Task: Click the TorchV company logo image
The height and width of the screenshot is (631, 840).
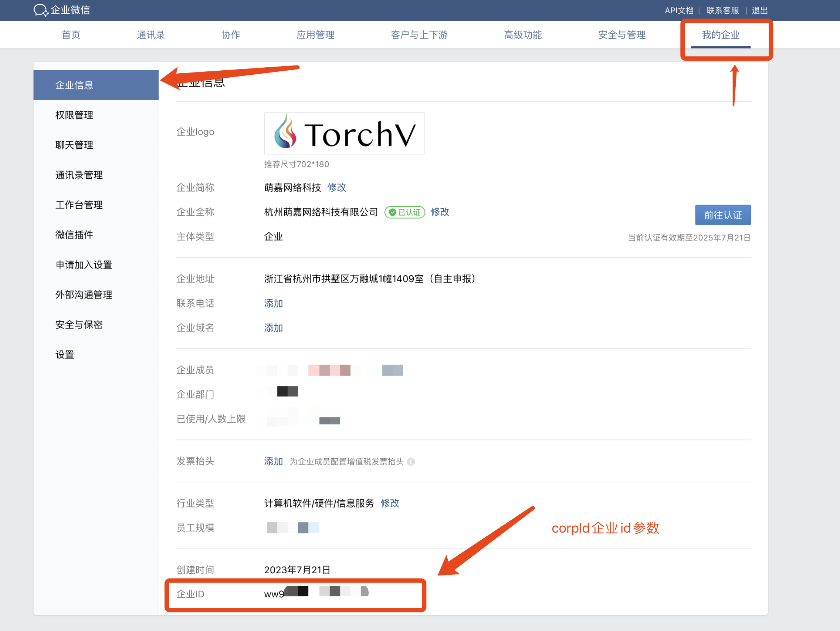Action: pyautogui.click(x=344, y=134)
